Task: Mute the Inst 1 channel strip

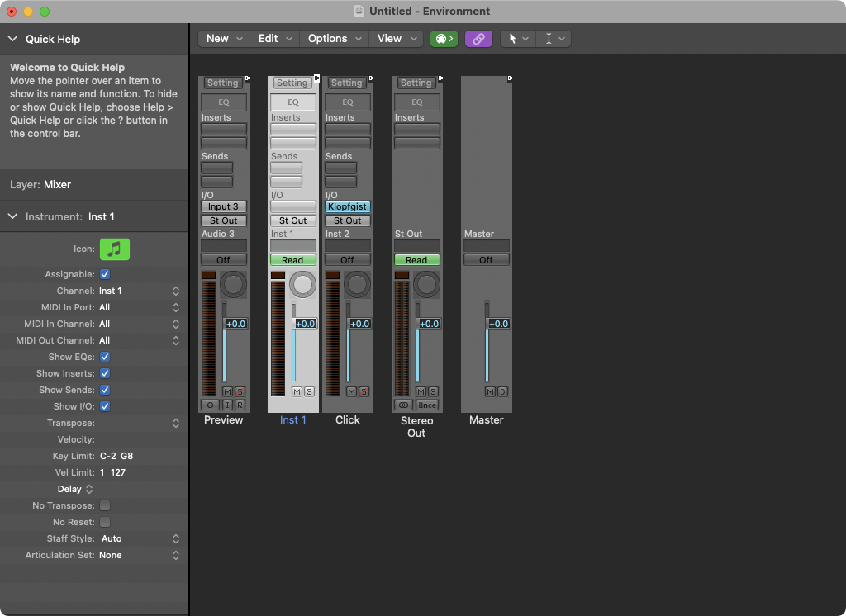Action: 297,391
